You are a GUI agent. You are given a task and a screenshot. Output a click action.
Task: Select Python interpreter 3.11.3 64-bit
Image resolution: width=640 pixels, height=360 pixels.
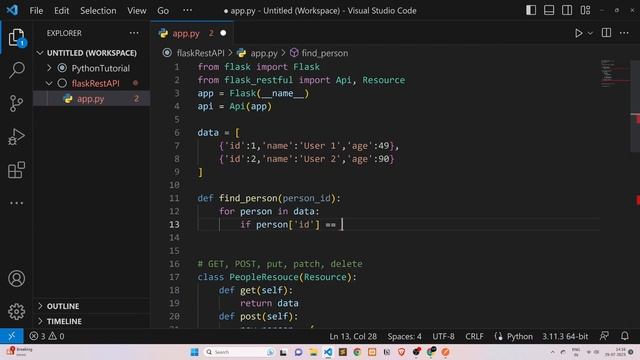[565, 336]
